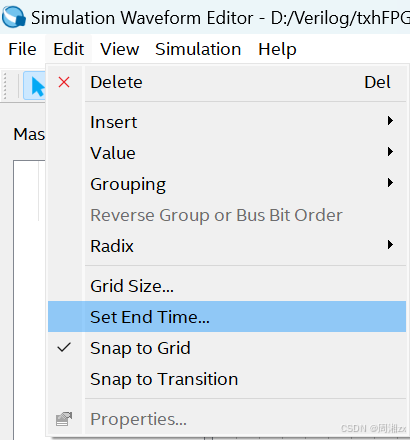Viewport: 410px width, 440px height.
Task: Expand the Insert submenu arrow
Action: coord(390,120)
